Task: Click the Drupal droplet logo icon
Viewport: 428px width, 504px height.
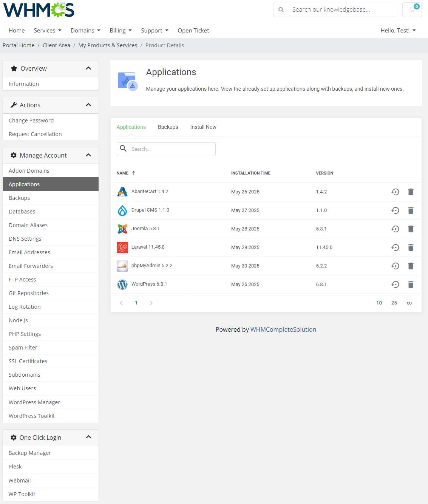Action: [x=122, y=210]
